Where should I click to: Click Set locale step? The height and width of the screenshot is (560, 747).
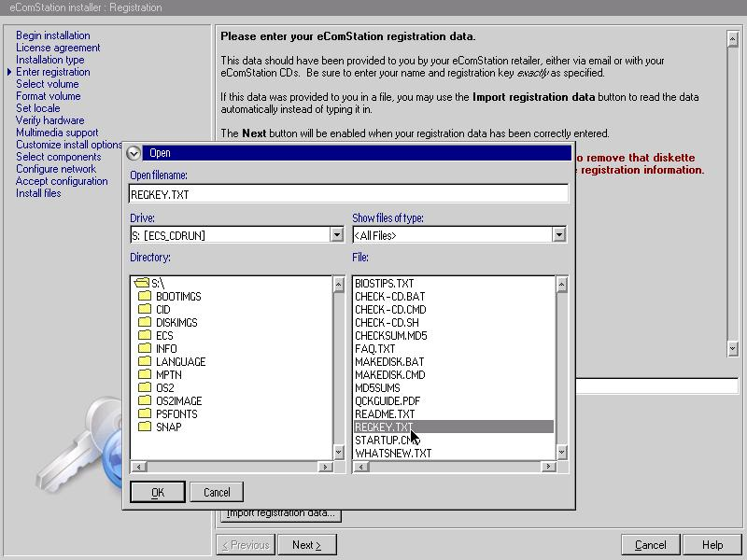tap(38, 108)
